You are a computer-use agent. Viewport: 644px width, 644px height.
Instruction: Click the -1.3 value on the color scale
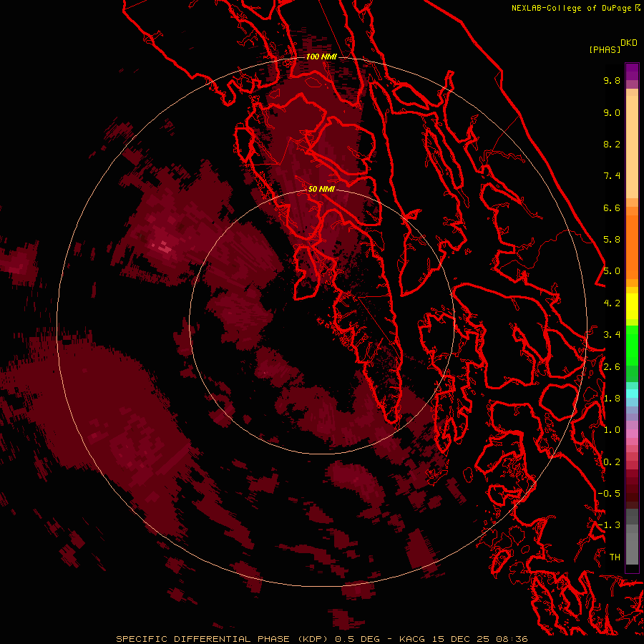point(609,525)
